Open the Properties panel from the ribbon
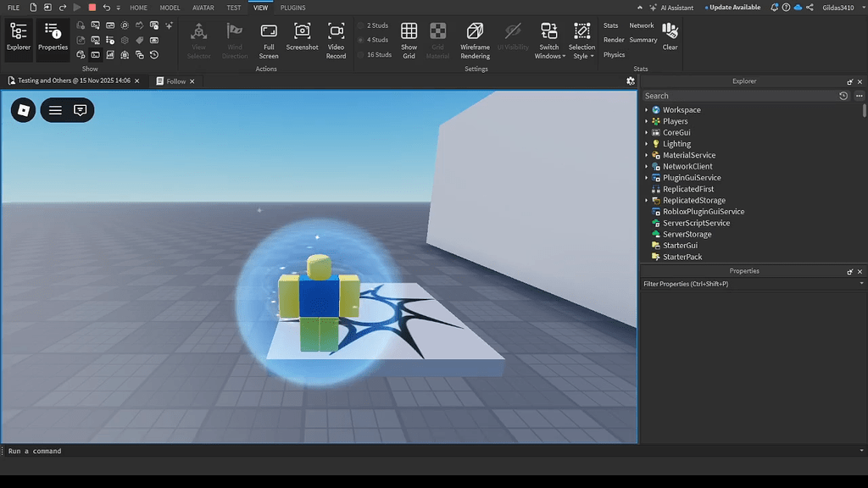The image size is (868, 488). [x=52, y=38]
